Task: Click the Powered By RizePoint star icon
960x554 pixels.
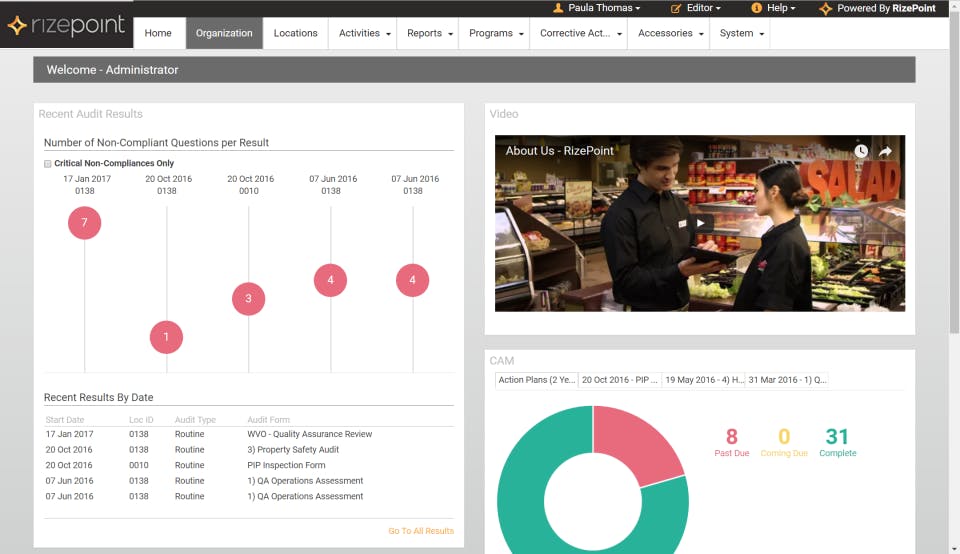Action: pyautogui.click(x=826, y=9)
